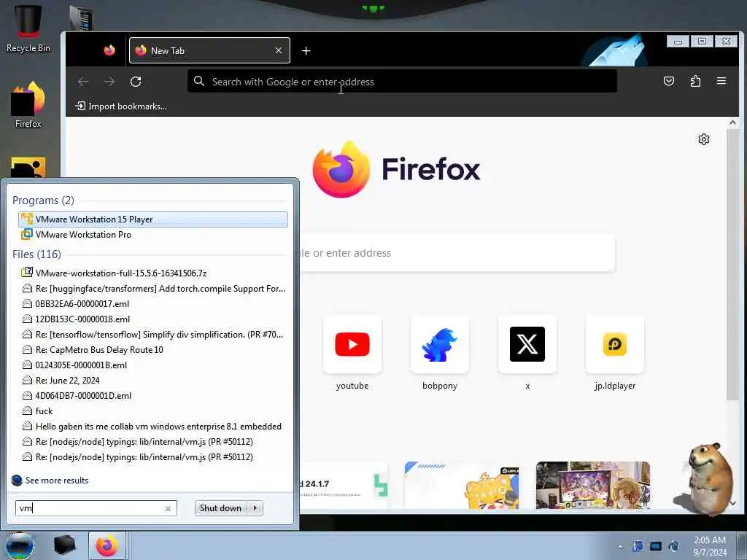747x560 pixels.
Task: Open the taskbar clock showing 2:05 AM
Action: pos(710,546)
